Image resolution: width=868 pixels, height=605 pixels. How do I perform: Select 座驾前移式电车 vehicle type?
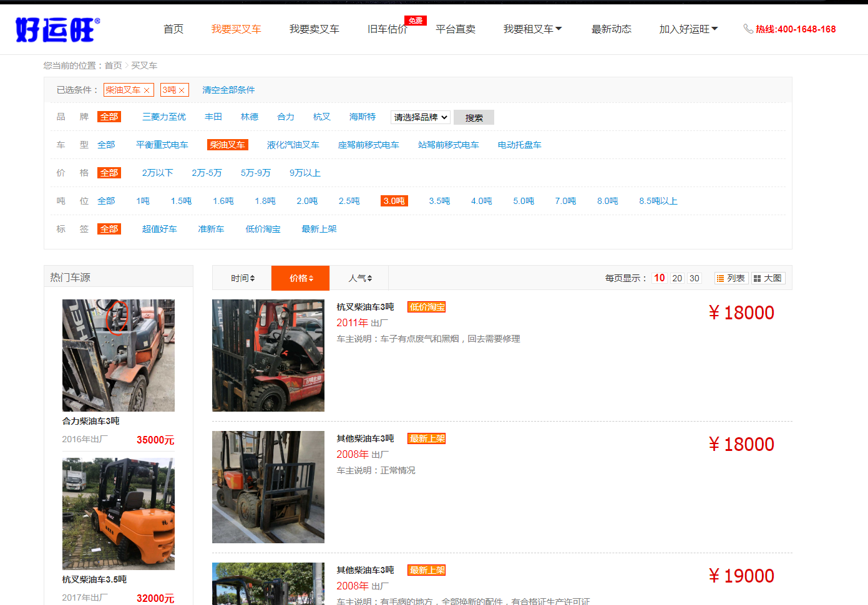pyautogui.click(x=368, y=145)
